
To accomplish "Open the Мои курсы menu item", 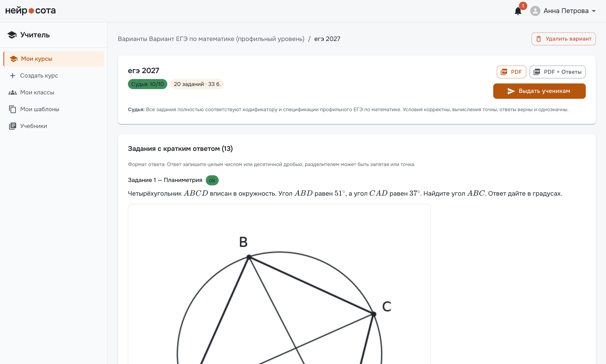I will click(x=54, y=59).
